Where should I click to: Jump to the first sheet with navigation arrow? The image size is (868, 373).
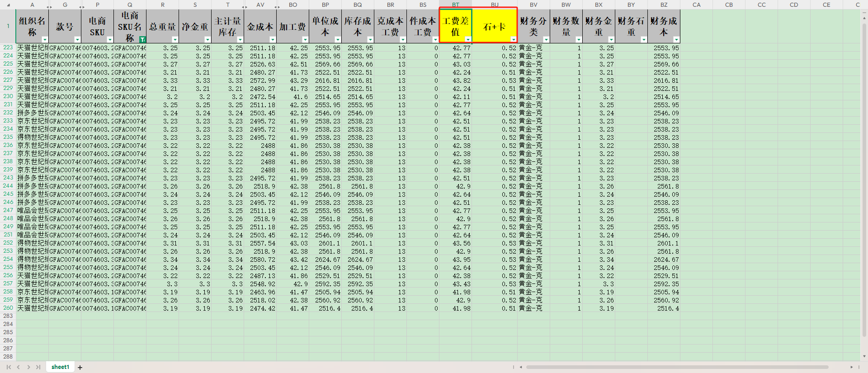[x=9, y=367]
